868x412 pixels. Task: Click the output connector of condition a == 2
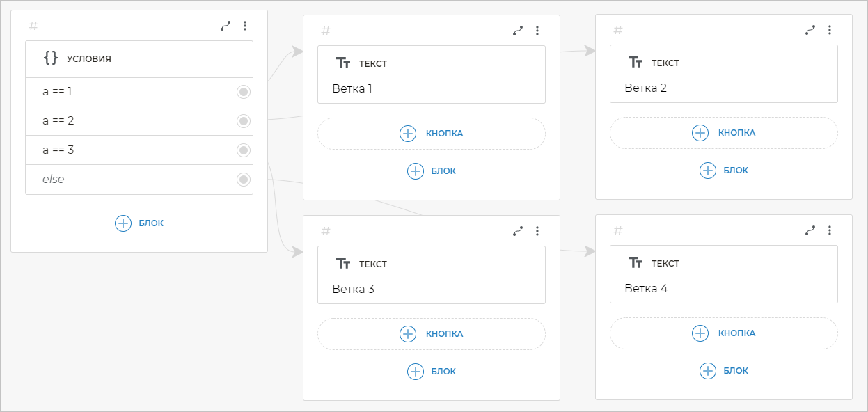[244, 121]
